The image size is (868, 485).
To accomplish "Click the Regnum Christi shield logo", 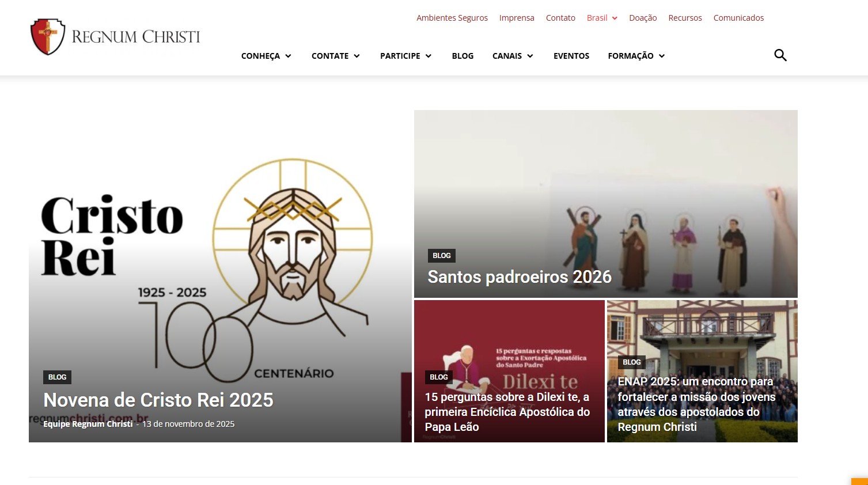I will coord(48,37).
